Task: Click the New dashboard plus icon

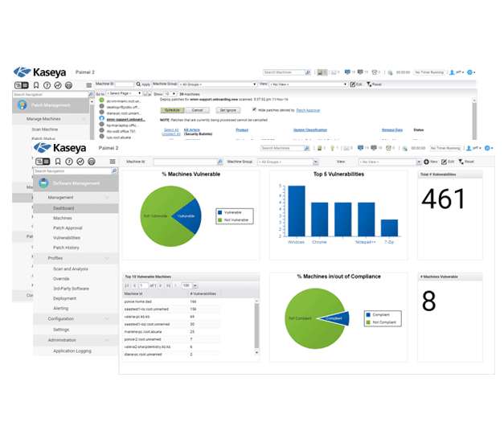Action: pos(426,162)
